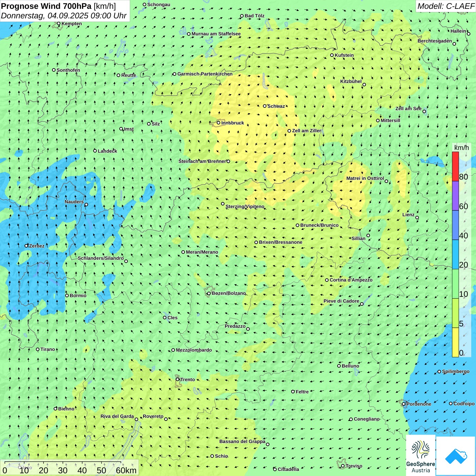The height and width of the screenshot is (476, 476).
Task: Click the Lienz city label
Action: click(x=408, y=215)
